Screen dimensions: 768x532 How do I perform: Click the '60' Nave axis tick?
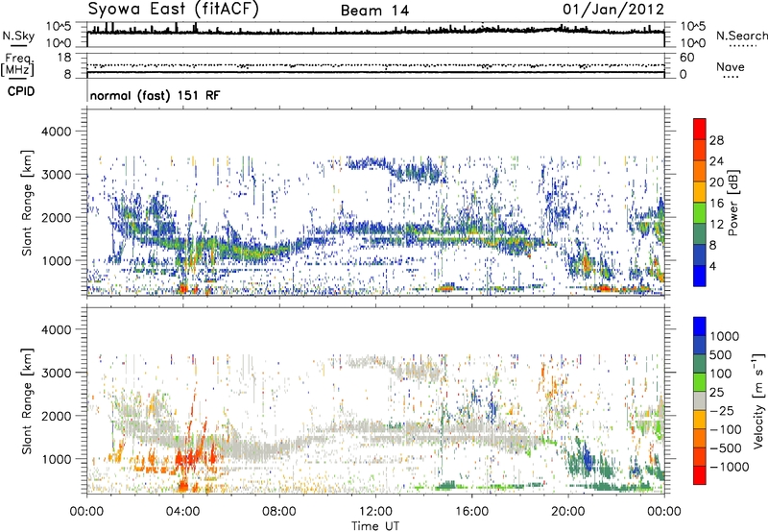[x=687, y=58]
